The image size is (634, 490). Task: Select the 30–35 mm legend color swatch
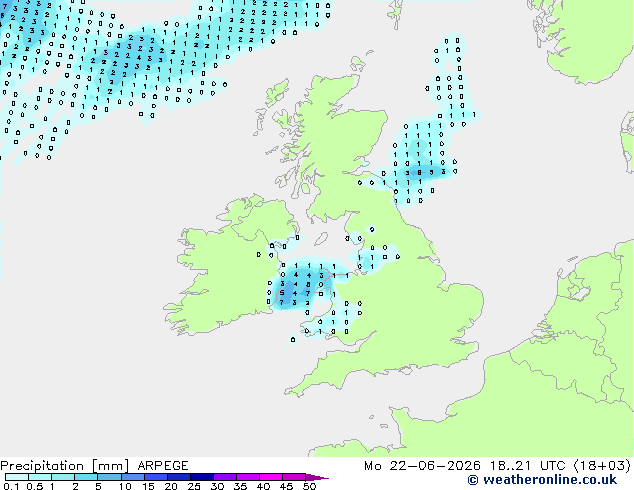pos(224,477)
